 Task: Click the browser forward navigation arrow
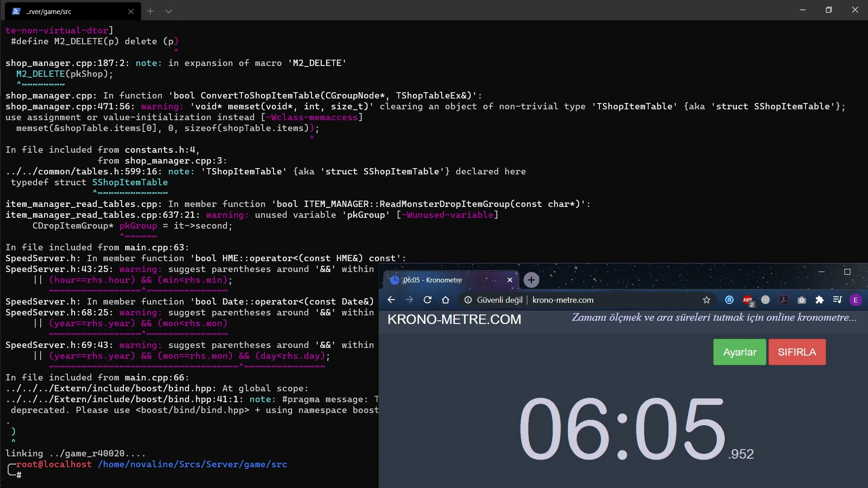tap(409, 300)
